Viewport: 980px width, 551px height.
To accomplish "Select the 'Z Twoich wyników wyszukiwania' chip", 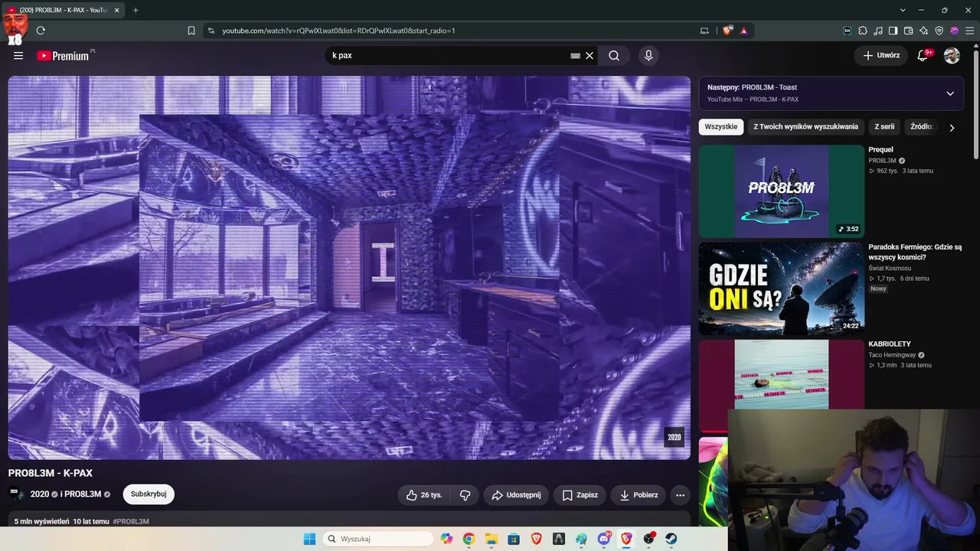I will click(805, 127).
